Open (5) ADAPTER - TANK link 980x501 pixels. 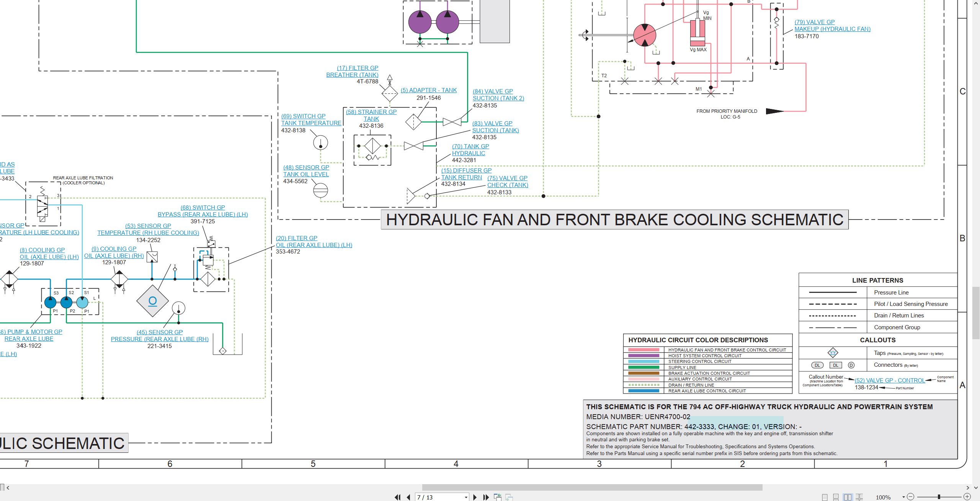tap(429, 90)
